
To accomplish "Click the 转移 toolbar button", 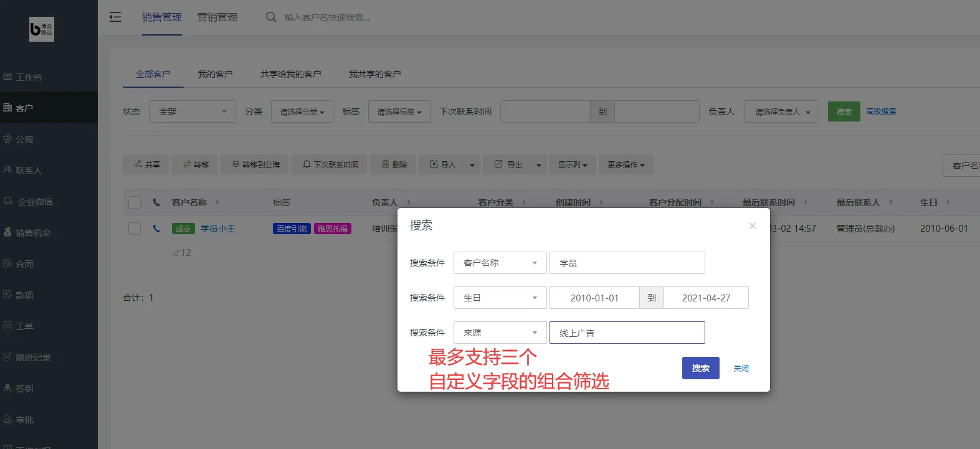I will [x=196, y=164].
